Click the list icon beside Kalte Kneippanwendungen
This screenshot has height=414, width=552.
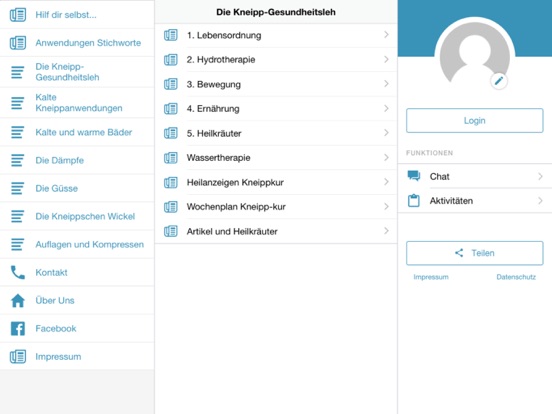tap(18, 103)
